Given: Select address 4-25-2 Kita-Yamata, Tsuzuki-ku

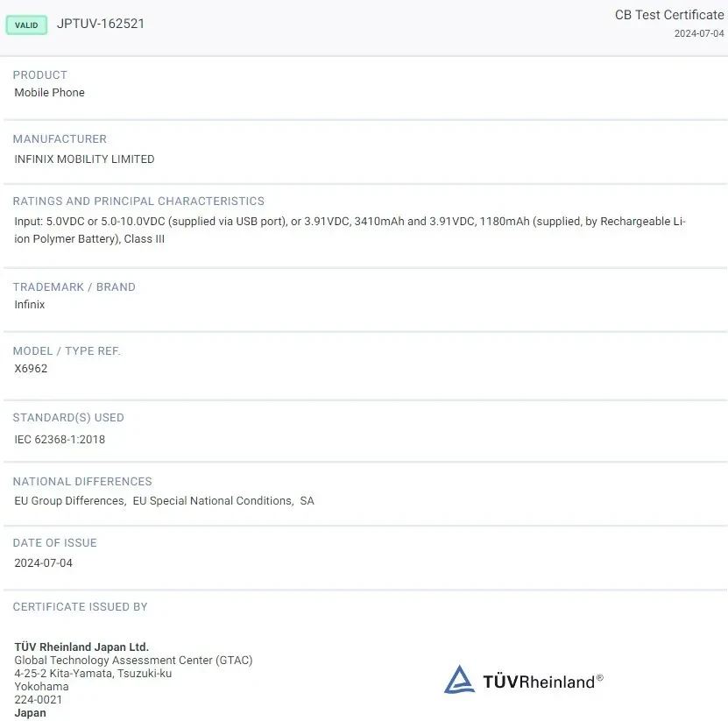Looking at the screenshot, I should (94, 673).
